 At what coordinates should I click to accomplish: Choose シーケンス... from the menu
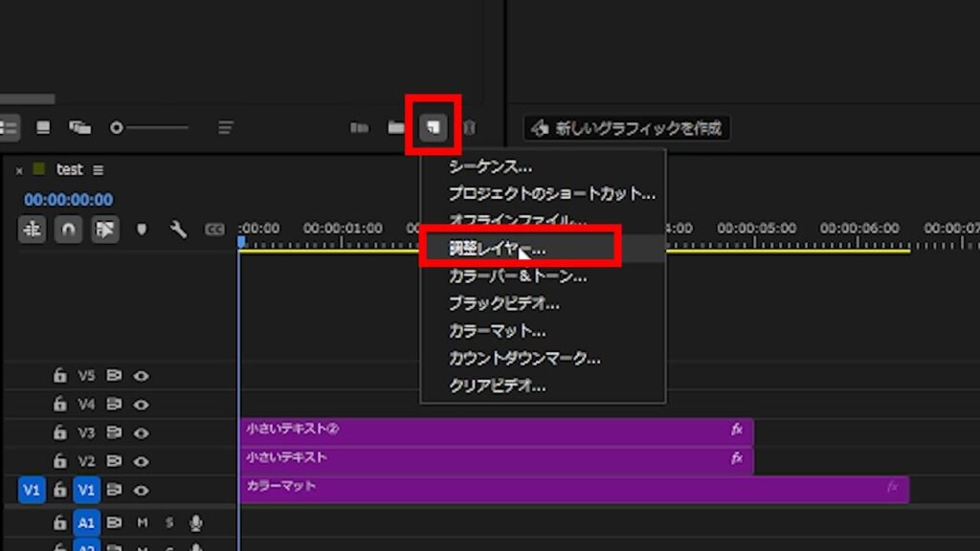click(491, 166)
